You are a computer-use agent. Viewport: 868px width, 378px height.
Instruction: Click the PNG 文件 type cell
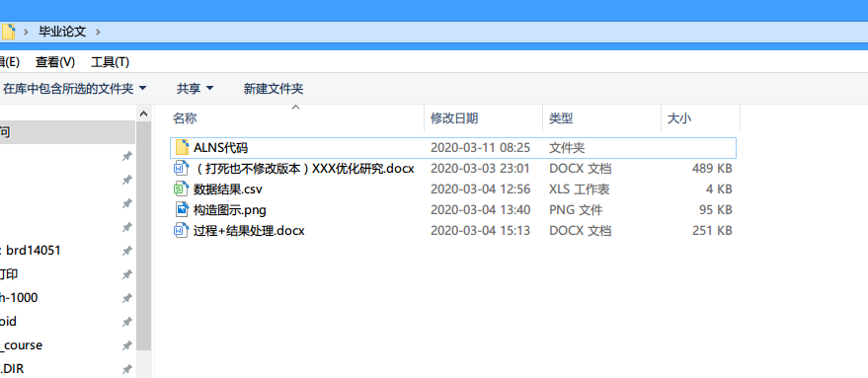tap(576, 210)
